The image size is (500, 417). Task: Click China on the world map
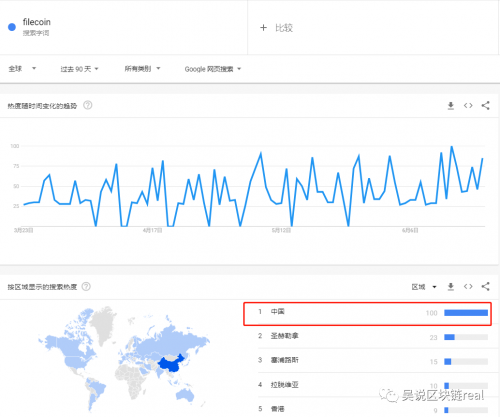[x=172, y=364]
